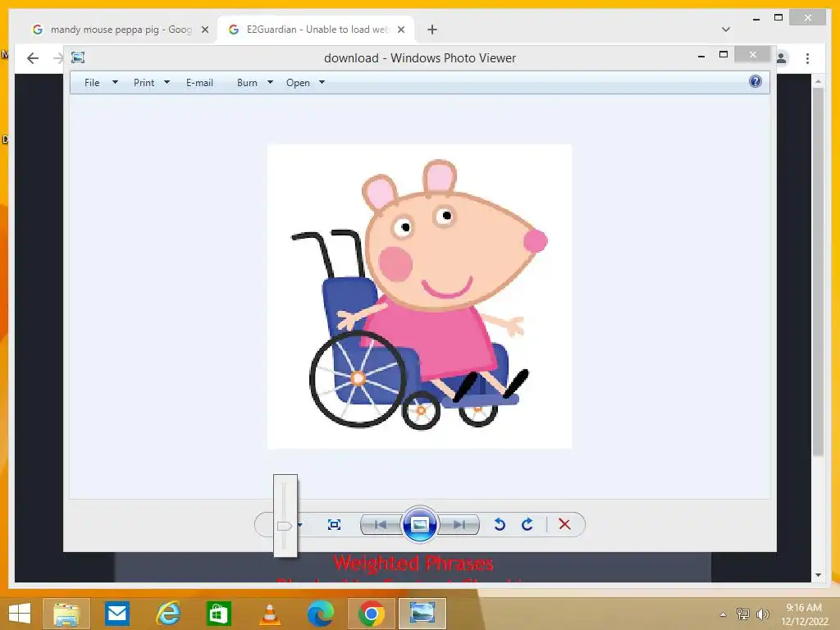Click the Chrome profile avatar icon
Screen dimensions: 840x630
tap(782, 58)
